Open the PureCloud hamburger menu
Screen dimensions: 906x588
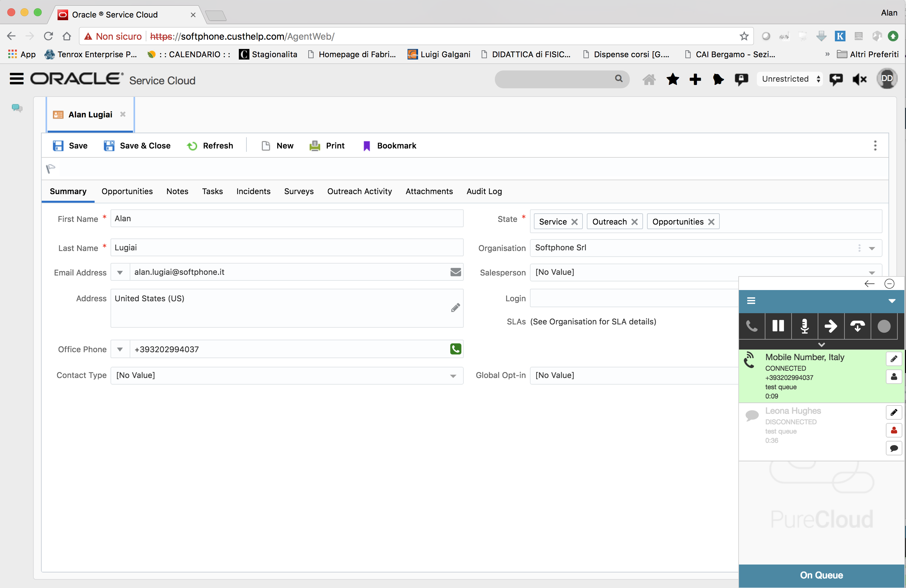(752, 301)
